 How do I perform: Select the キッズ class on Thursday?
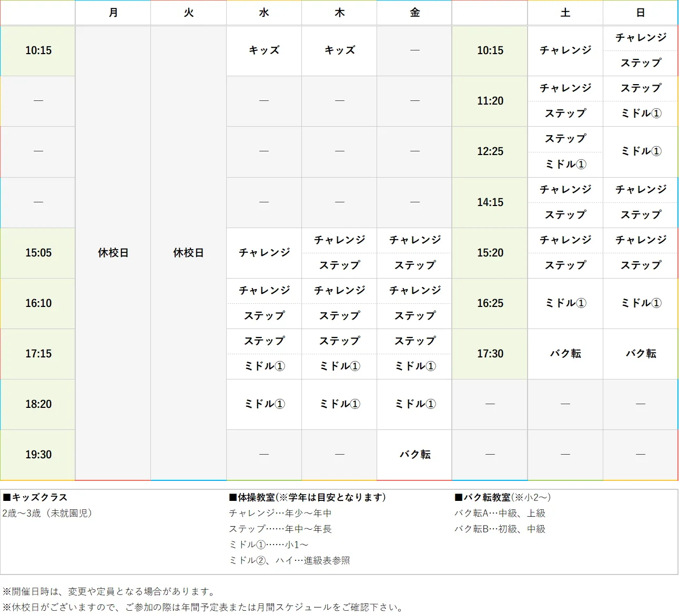click(x=339, y=50)
